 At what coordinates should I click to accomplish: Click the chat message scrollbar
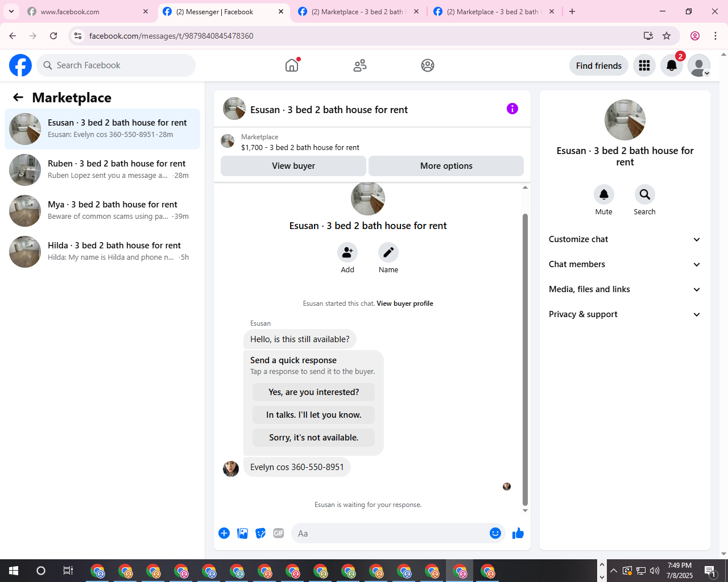click(x=525, y=359)
